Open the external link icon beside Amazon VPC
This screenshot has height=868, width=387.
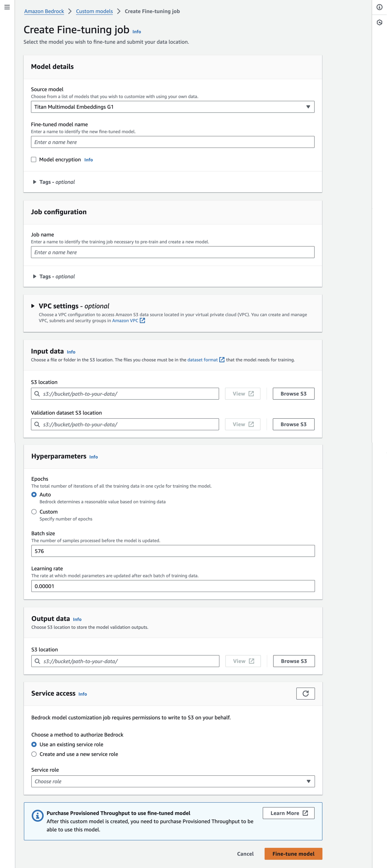pos(142,320)
